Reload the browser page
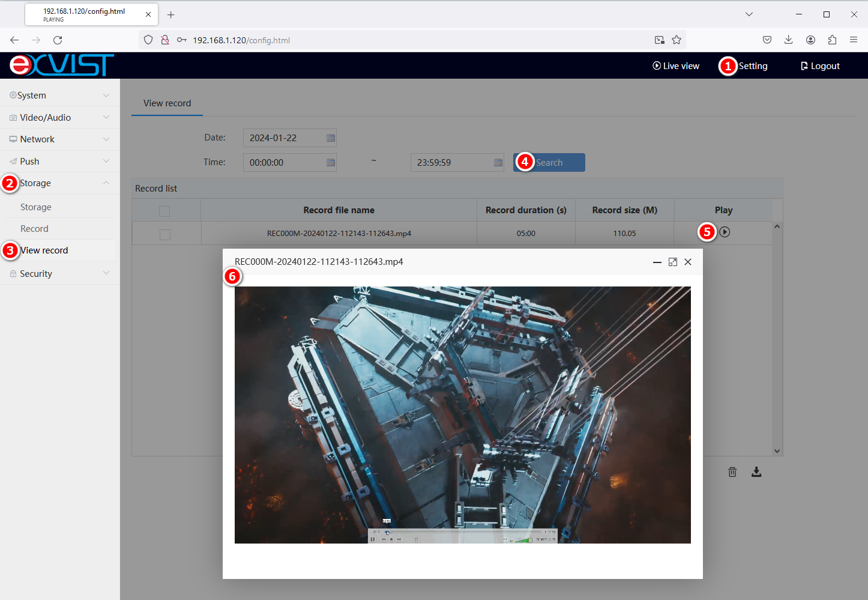Screen dimensions: 868x600 [58, 40]
